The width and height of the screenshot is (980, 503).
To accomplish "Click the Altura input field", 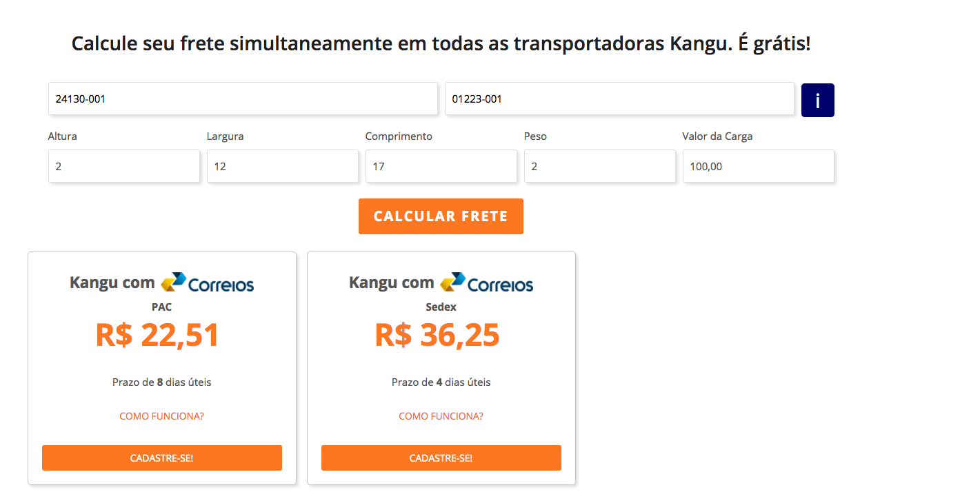I will coord(124,166).
